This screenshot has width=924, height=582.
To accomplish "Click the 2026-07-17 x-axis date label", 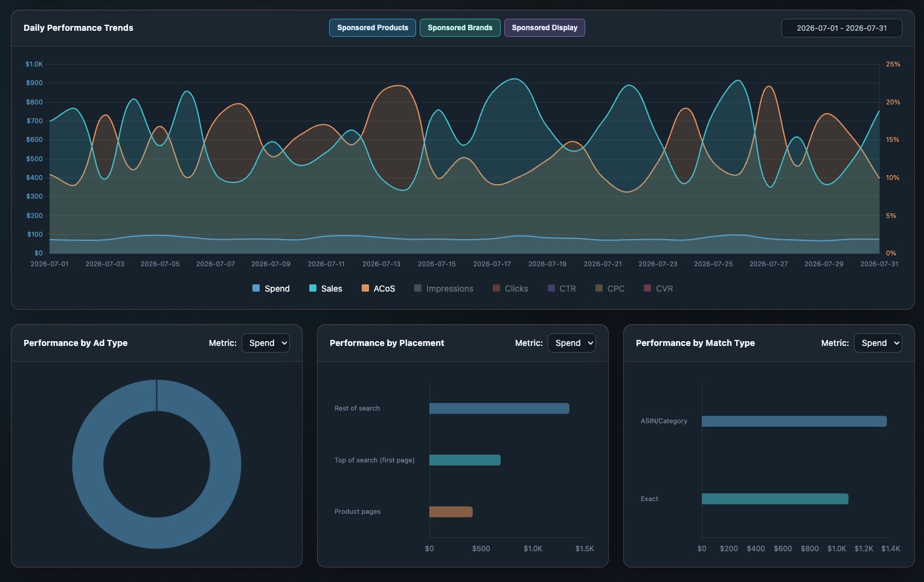I will (492, 264).
